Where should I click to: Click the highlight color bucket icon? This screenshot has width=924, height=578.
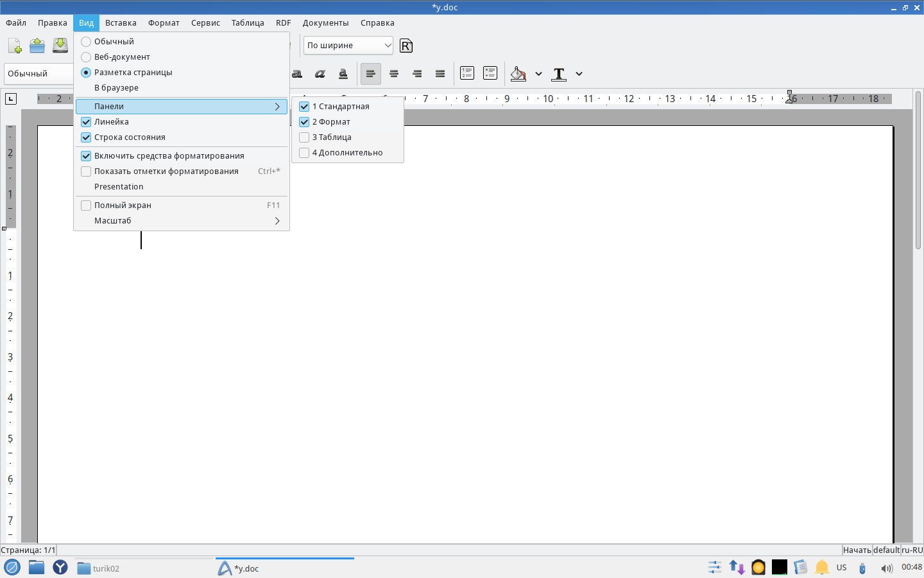[518, 74]
